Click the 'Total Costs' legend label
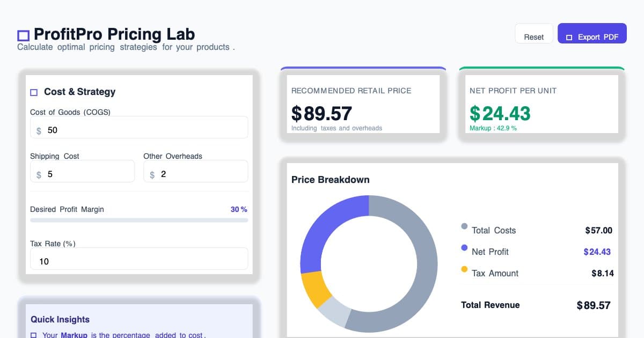The image size is (644, 338). tap(494, 230)
